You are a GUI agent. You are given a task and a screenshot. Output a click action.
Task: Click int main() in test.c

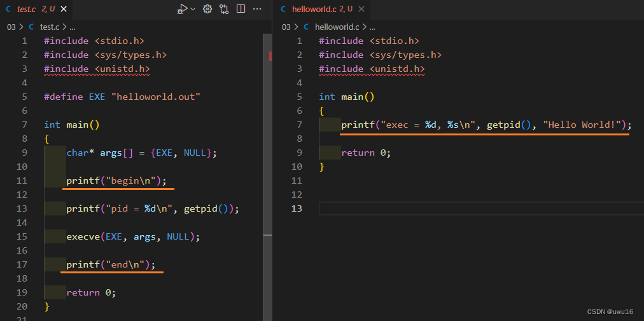coord(72,125)
